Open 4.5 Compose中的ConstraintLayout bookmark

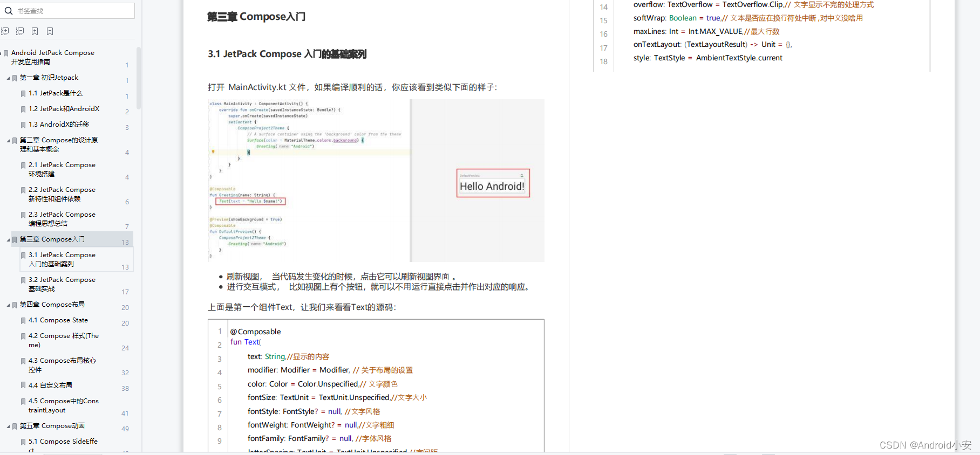tap(64, 405)
